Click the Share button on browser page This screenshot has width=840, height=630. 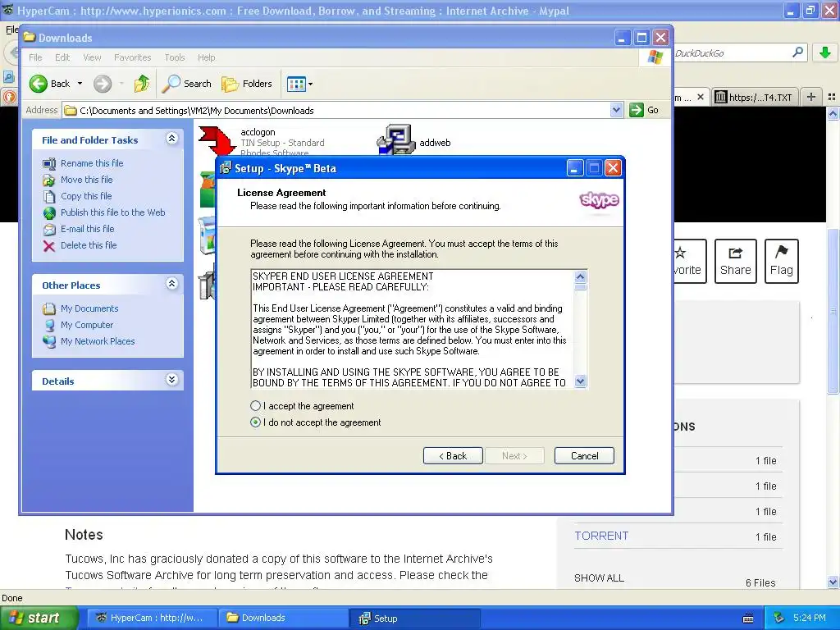point(736,261)
